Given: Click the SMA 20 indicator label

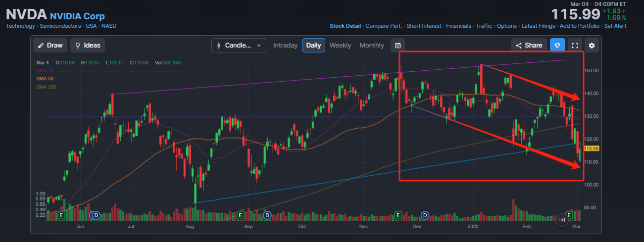Looking at the screenshot, I should [x=45, y=71].
